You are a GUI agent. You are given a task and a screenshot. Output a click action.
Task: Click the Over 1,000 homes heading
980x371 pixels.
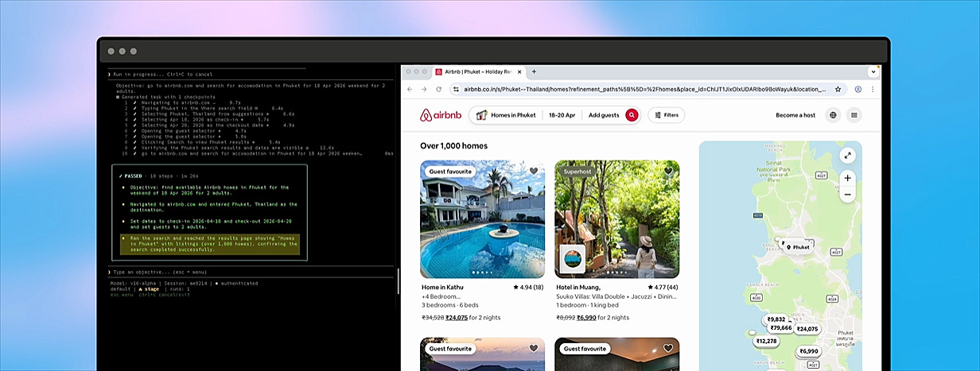pyautogui.click(x=454, y=146)
